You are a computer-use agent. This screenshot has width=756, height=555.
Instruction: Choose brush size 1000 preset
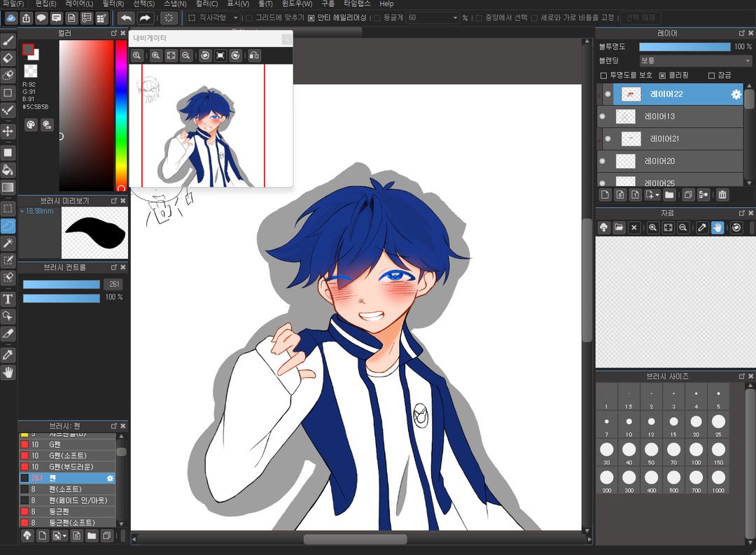[718, 482]
